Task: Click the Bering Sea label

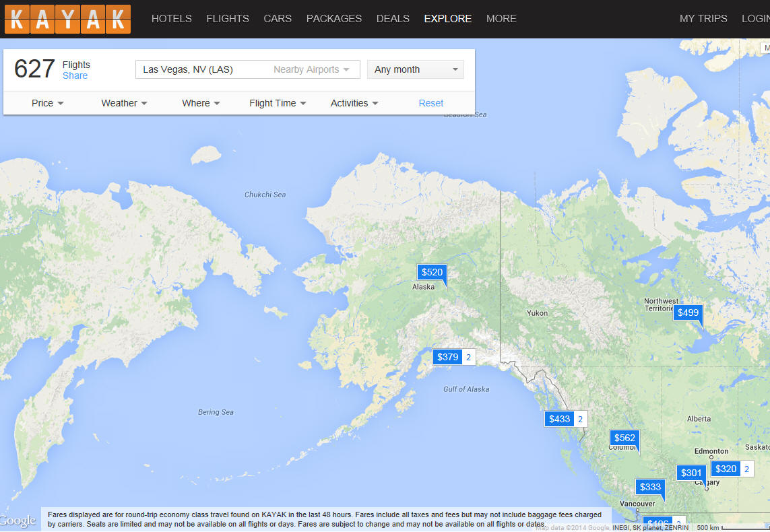Action: click(216, 412)
